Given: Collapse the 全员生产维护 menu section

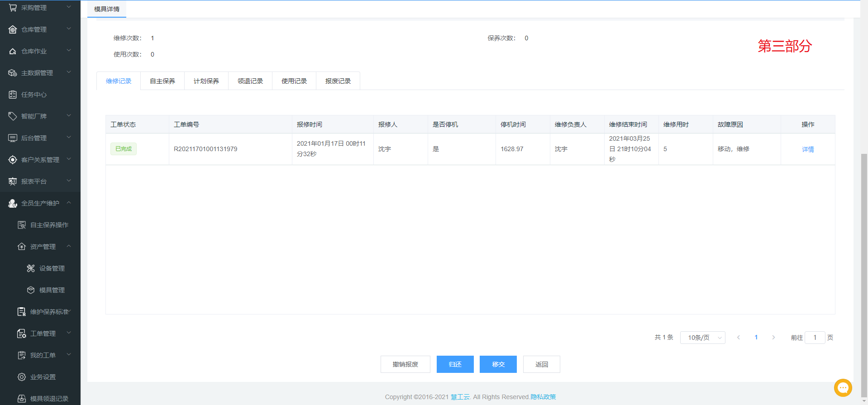Looking at the screenshot, I should [x=69, y=203].
